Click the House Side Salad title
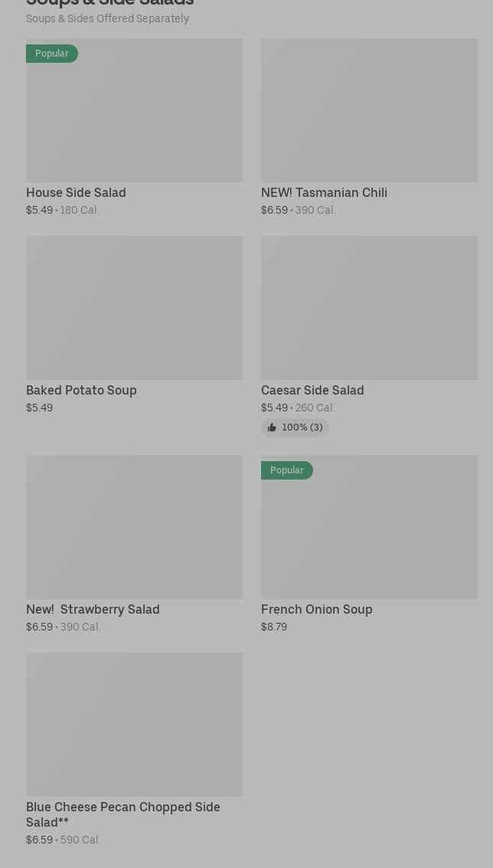Screen dimensions: 493x868 [76, 192]
